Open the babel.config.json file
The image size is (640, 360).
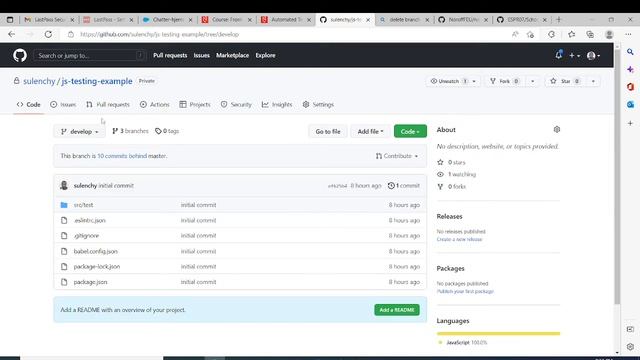pos(96,251)
